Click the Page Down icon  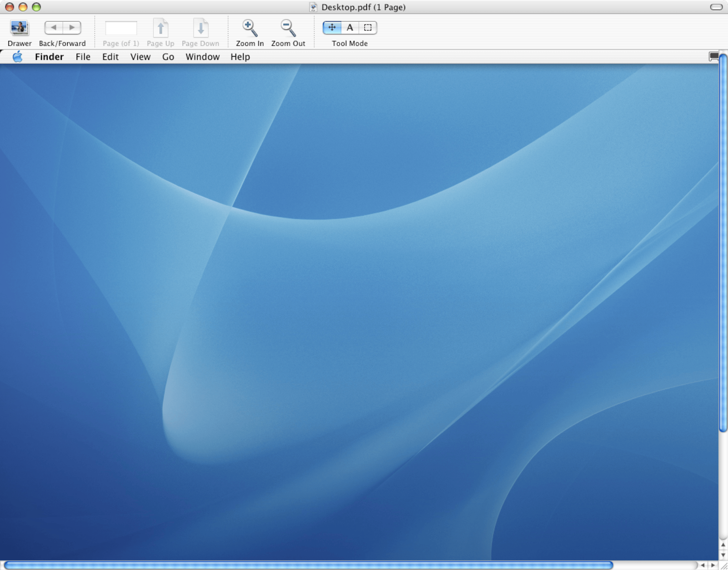(201, 28)
